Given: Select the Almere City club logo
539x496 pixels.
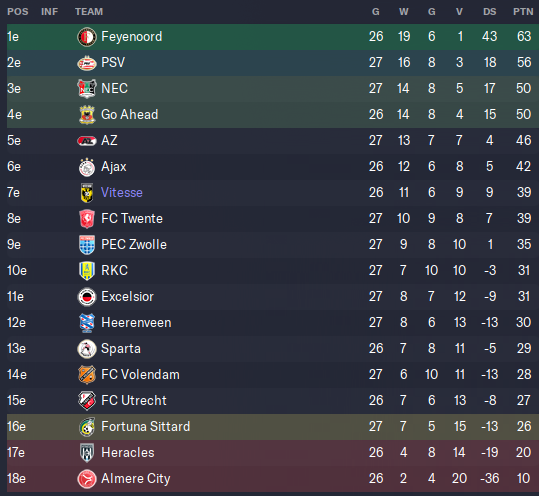Looking at the screenshot, I should coord(87,479).
